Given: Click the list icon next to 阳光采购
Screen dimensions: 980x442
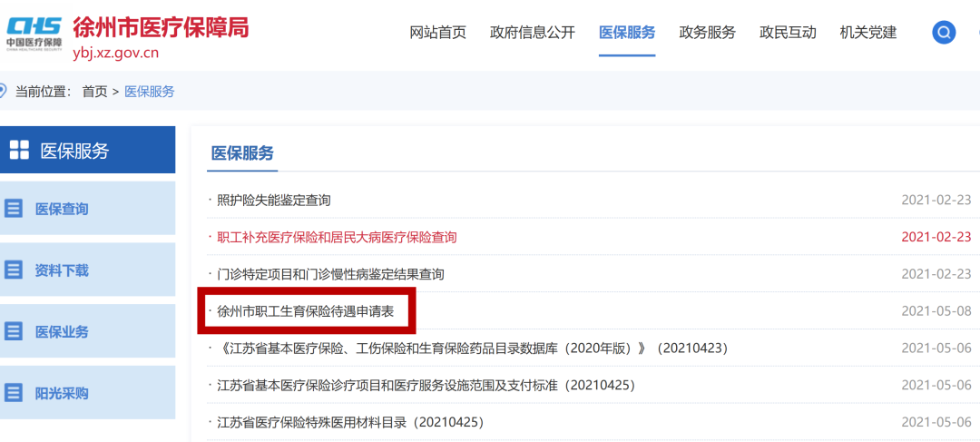Looking at the screenshot, I should pos(14,393).
